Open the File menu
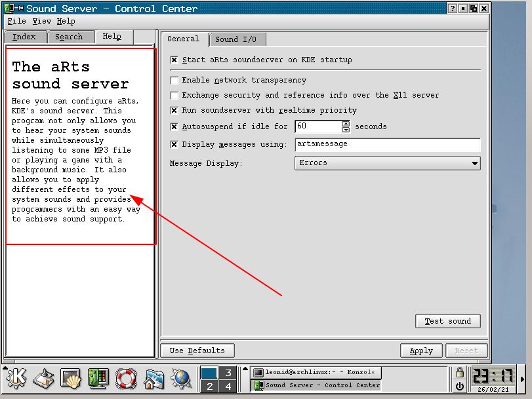532x399 pixels. (x=16, y=21)
